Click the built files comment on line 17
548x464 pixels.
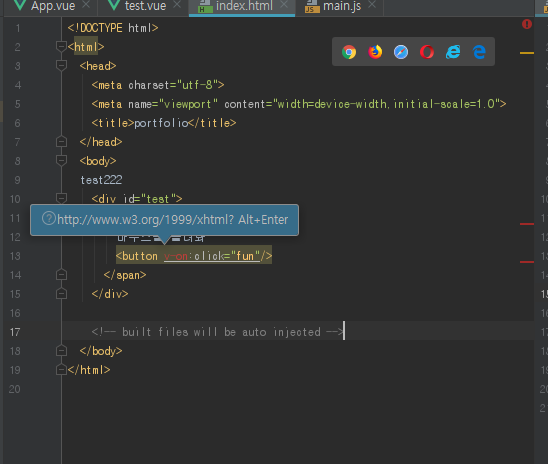pyautogui.click(x=217, y=332)
